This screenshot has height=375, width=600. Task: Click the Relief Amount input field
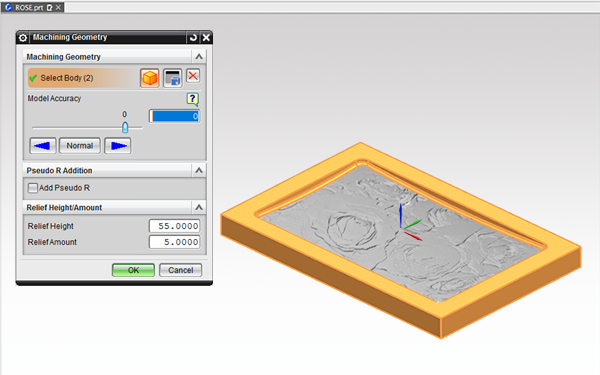[x=174, y=242]
